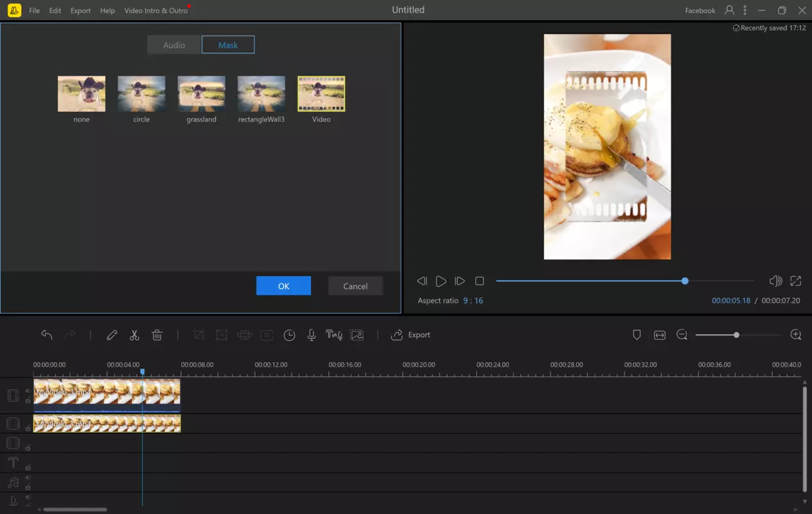
Task: Open the Export menu
Action: click(80, 10)
